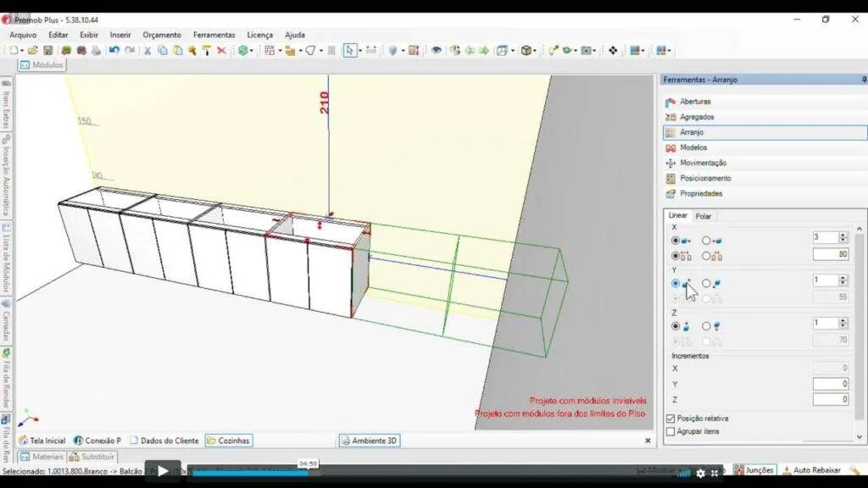Click the 3D box view icon
The width and height of the screenshot is (868, 488).
point(526,50)
